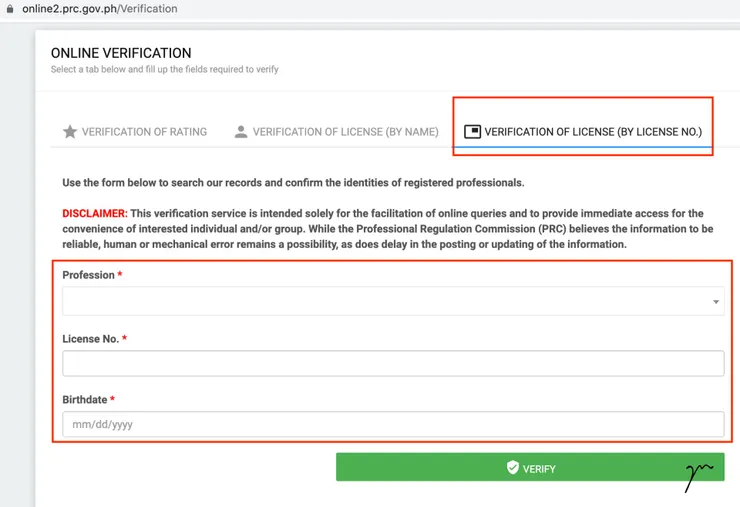Focus the License No. text field
Viewport: 740px width, 507px height.
392,363
